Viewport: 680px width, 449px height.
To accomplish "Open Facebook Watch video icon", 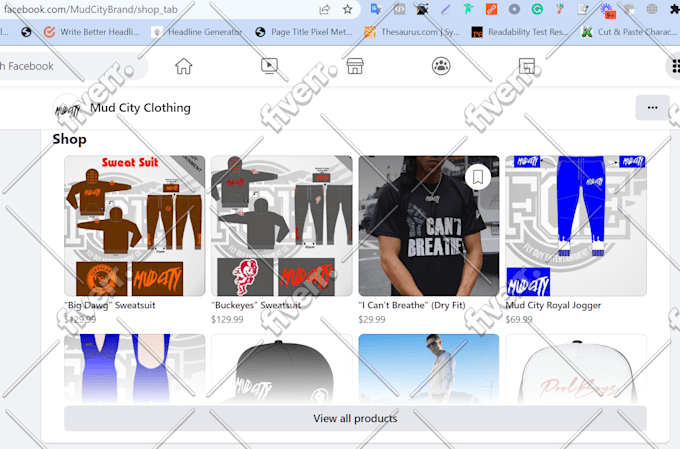I will [269, 66].
